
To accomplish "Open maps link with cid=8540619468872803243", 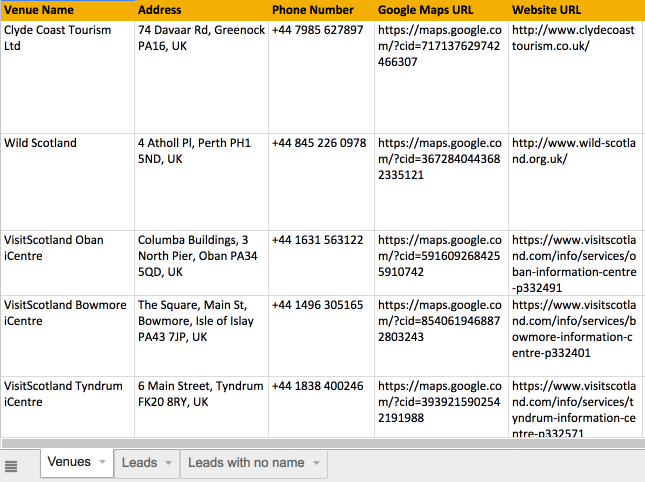I will click(439, 321).
